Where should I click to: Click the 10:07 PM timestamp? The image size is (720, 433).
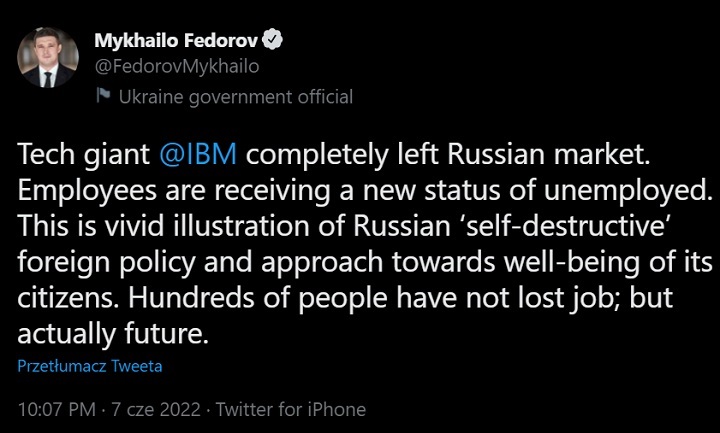pyautogui.click(x=59, y=409)
